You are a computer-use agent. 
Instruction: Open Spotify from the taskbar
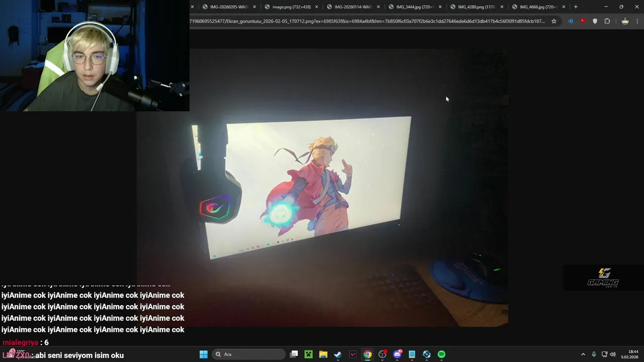442,354
